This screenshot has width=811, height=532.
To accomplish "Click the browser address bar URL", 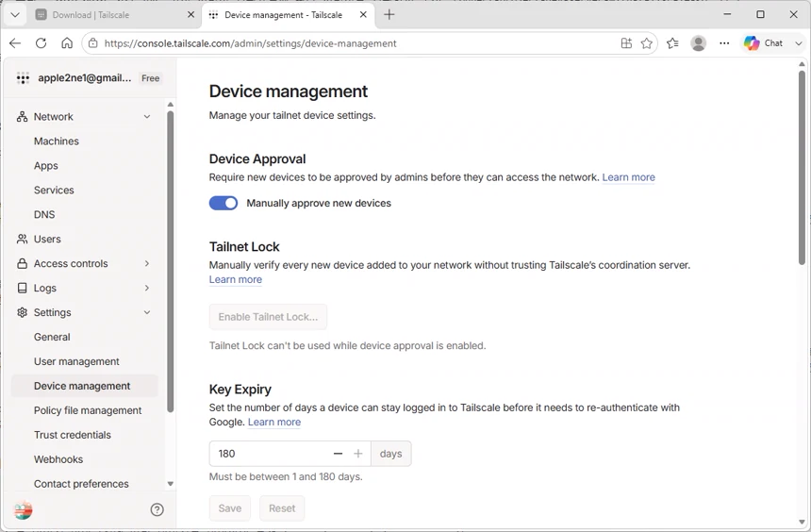I will click(x=250, y=43).
